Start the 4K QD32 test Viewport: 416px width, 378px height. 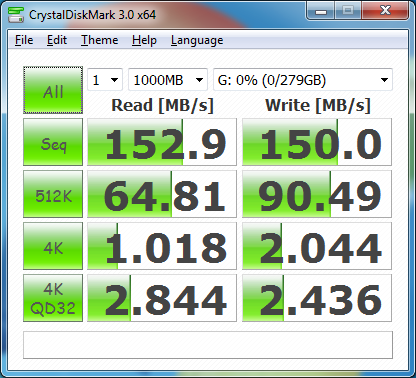53,298
